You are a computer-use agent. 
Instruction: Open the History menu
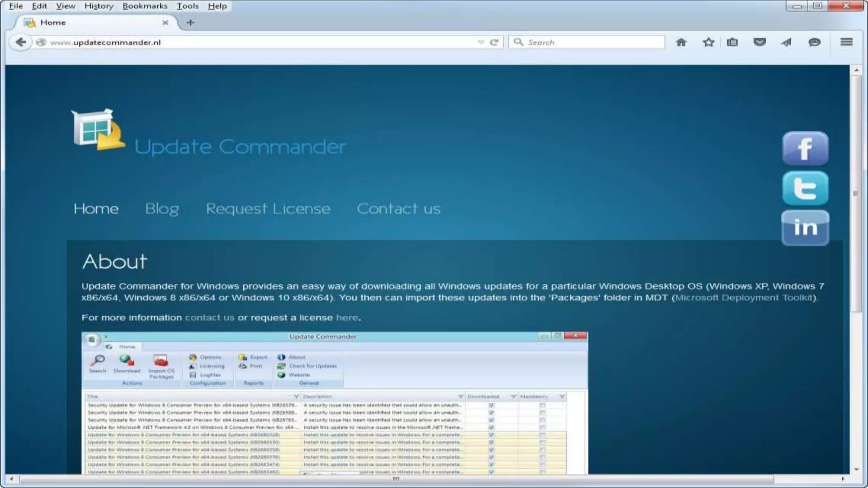point(99,6)
